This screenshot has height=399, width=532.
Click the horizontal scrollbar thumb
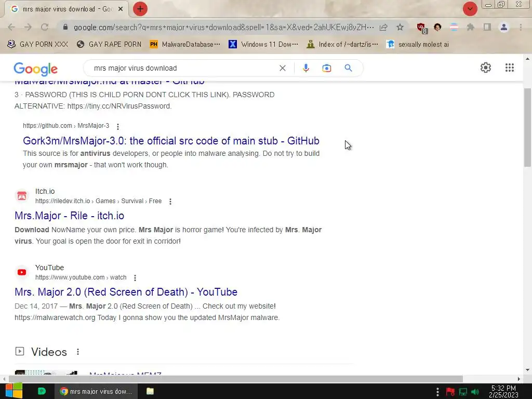tap(235, 379)
